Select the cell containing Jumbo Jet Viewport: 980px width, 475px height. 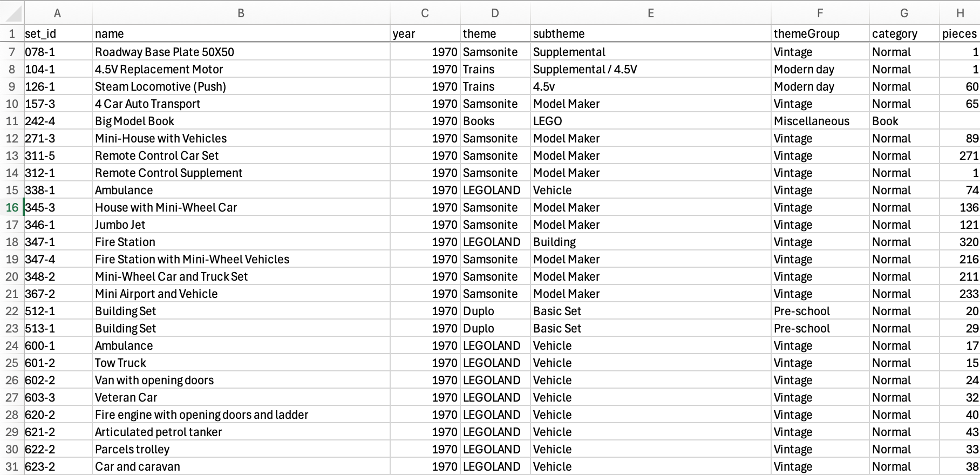point(241,225)
